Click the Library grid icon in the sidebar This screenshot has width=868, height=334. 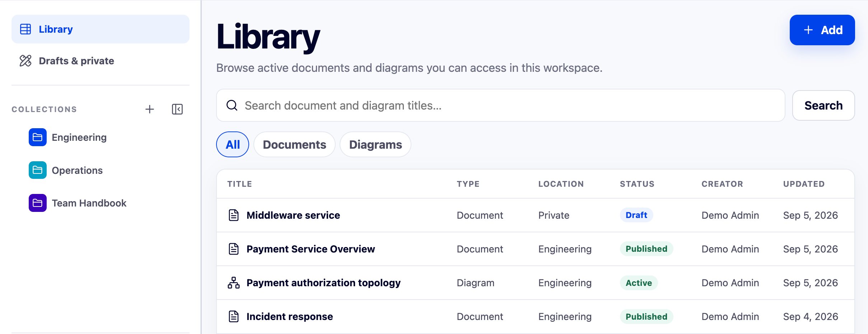tap(25, 29)
